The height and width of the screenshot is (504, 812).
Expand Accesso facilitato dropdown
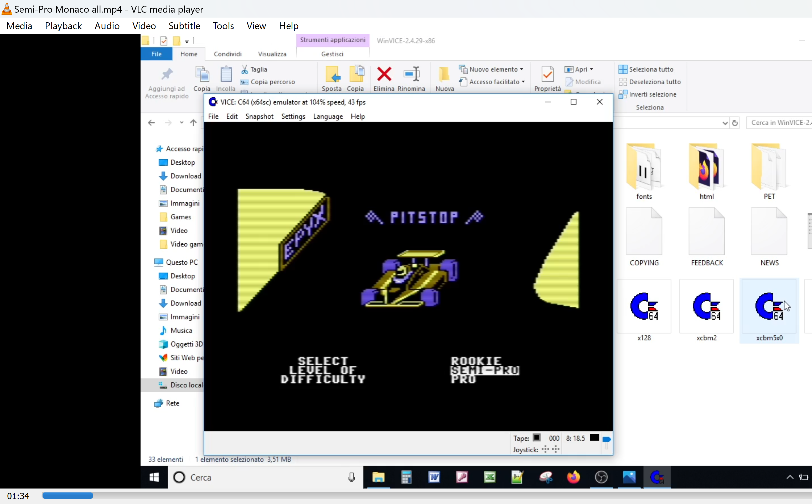[x=523, y=82]
